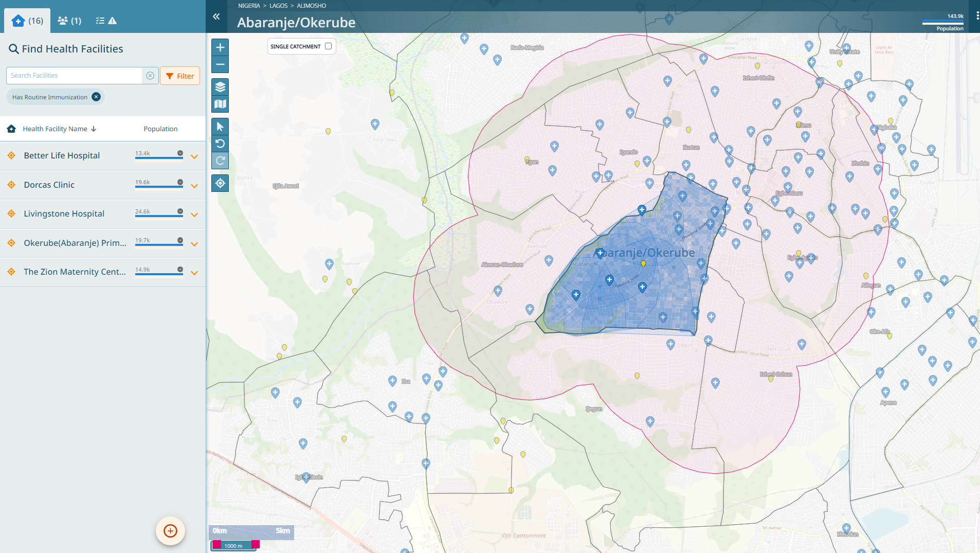The width and height of the screenshot is (980, 553).
Task: Redo the map edit
Action: point(220,160)
